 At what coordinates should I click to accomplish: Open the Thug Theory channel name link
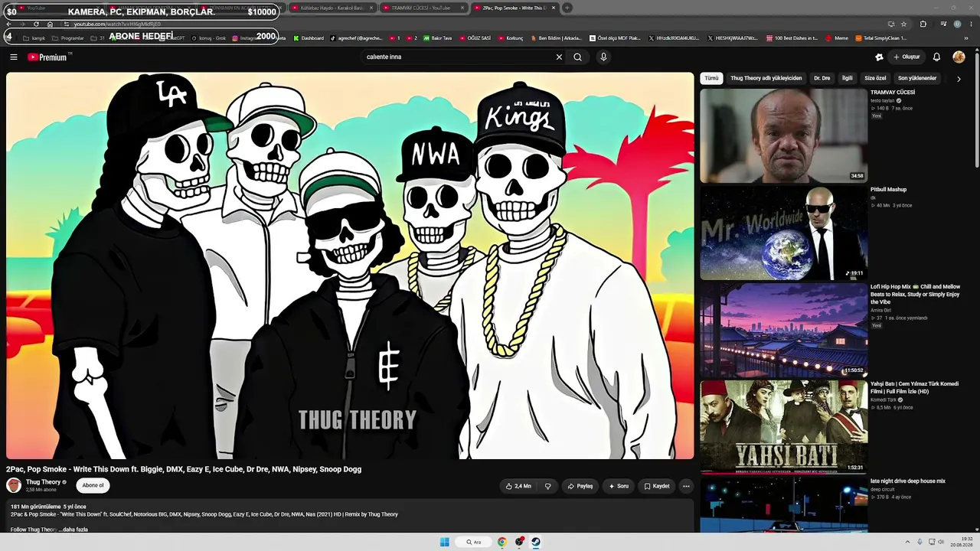point(43,482)
